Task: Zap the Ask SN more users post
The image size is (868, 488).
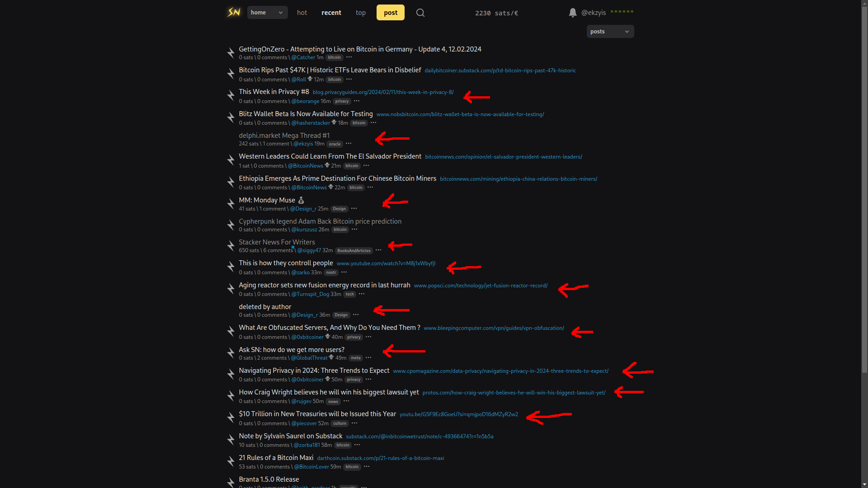Action: tap(231, 354)
